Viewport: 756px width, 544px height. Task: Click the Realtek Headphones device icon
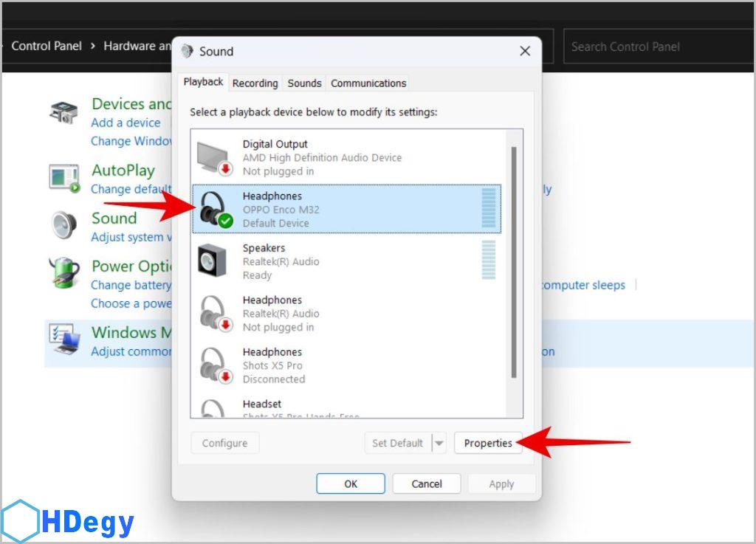point(215,313)
